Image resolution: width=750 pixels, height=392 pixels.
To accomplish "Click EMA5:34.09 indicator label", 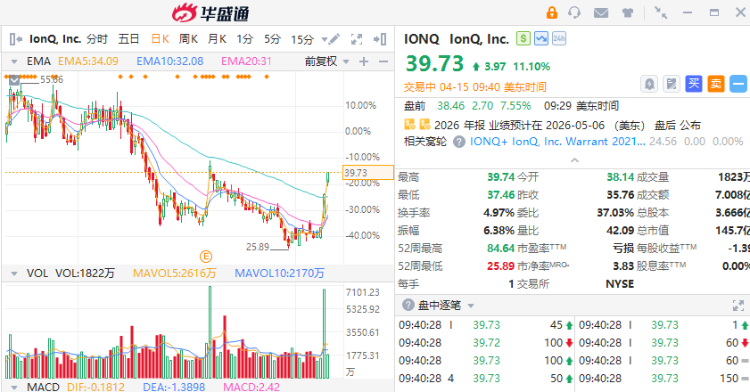I will click(88, 62).
